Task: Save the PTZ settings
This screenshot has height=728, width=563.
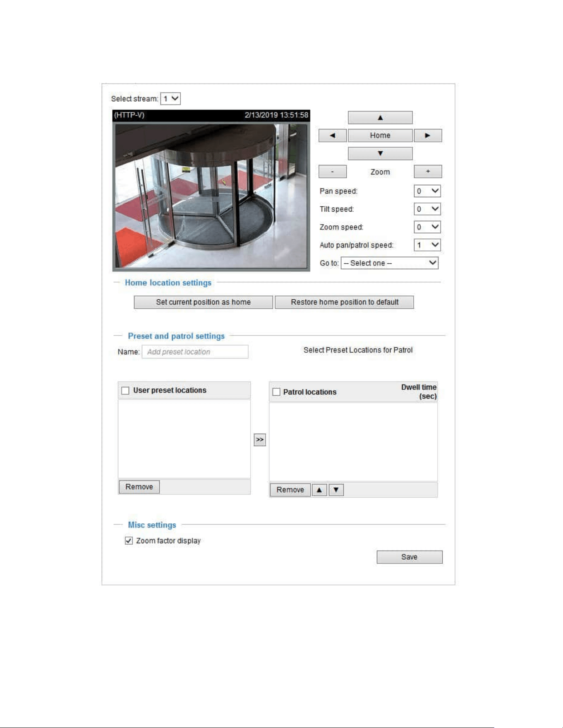Action: [x=410, y=557]
